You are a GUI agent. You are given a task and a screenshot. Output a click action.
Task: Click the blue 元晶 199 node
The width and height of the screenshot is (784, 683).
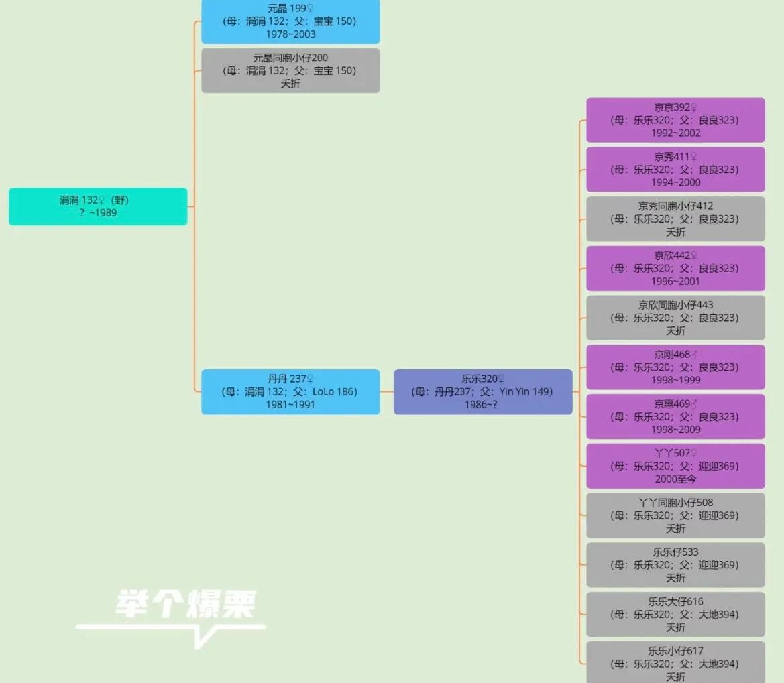[x=290, y=21]
